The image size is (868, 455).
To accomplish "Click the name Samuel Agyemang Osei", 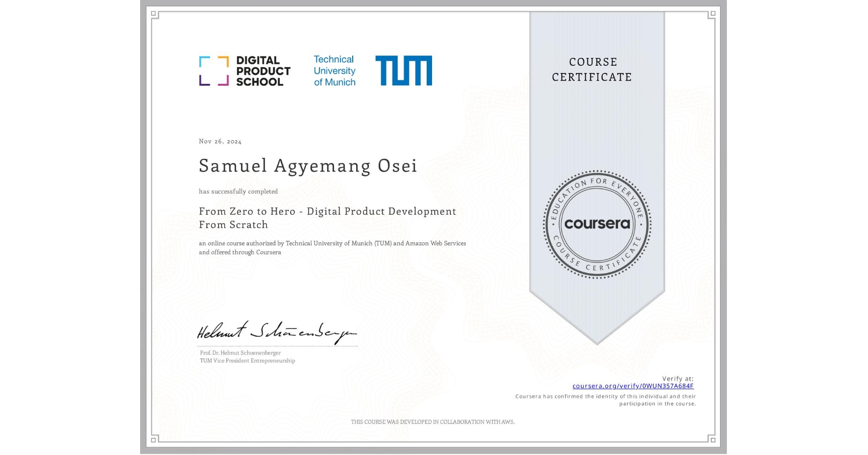I will (307, 166).
